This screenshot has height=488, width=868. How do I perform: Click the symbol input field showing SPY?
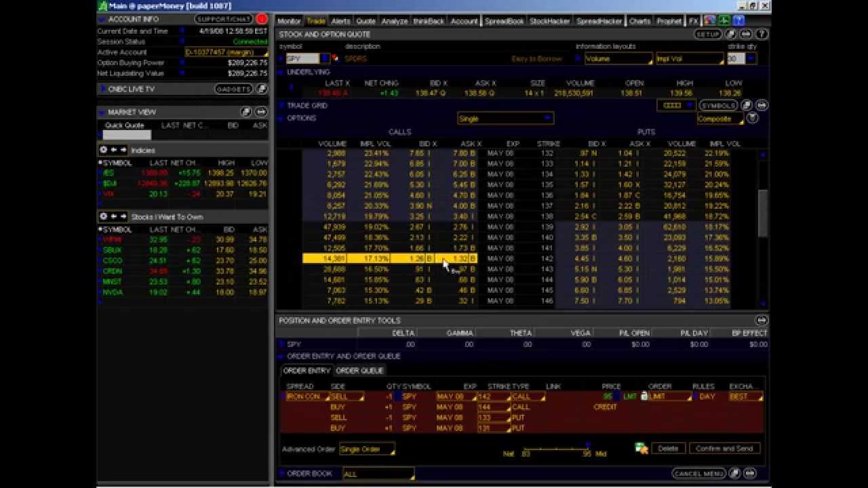[302, 59]
